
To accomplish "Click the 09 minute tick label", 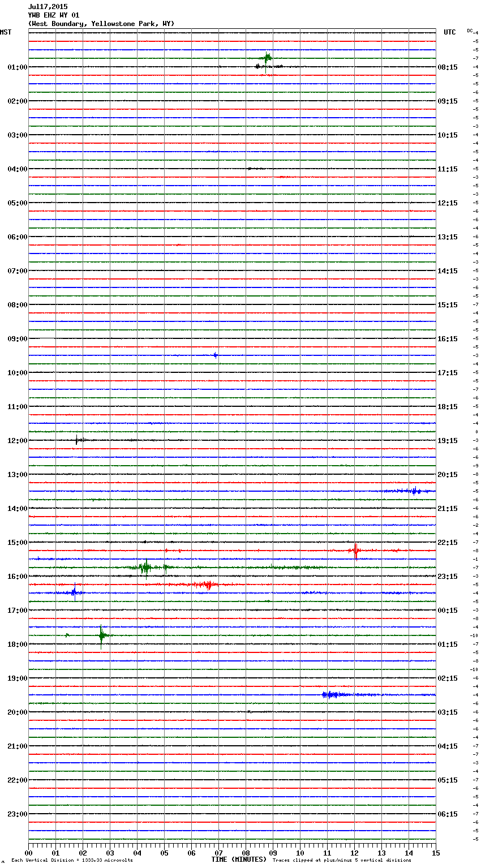I will point(273,853).
